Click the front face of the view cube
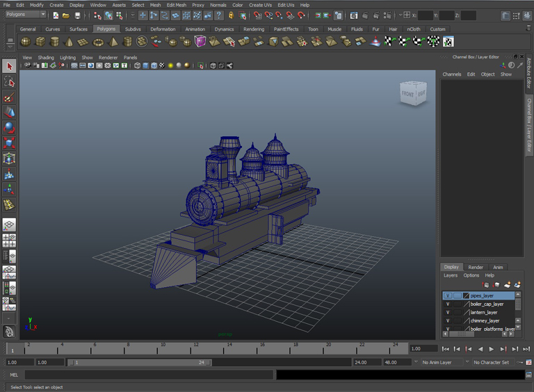This screenshot has width=534, height=392. (407, 95)
